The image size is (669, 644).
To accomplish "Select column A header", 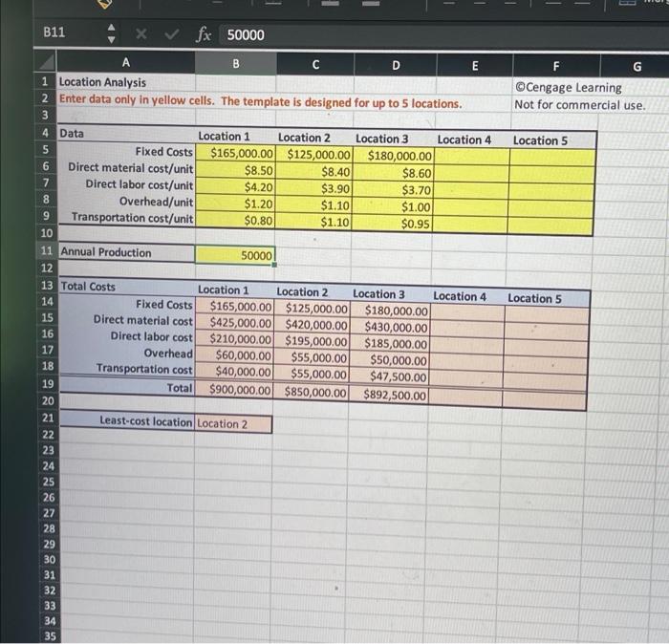I will [126, 63].
